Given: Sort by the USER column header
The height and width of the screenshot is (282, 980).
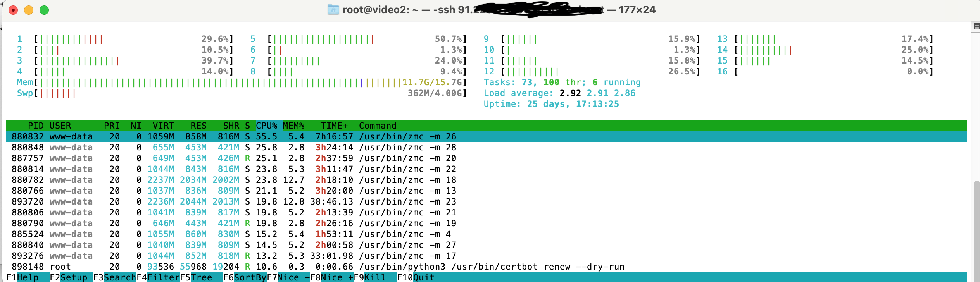Looking at the screenshot, I should coord(60,126).
